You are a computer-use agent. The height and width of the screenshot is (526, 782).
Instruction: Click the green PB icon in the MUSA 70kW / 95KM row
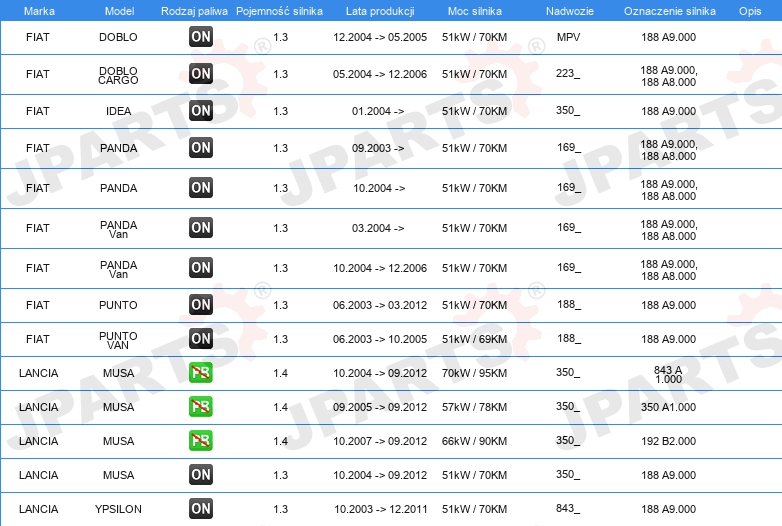click(x=201, y=373)
